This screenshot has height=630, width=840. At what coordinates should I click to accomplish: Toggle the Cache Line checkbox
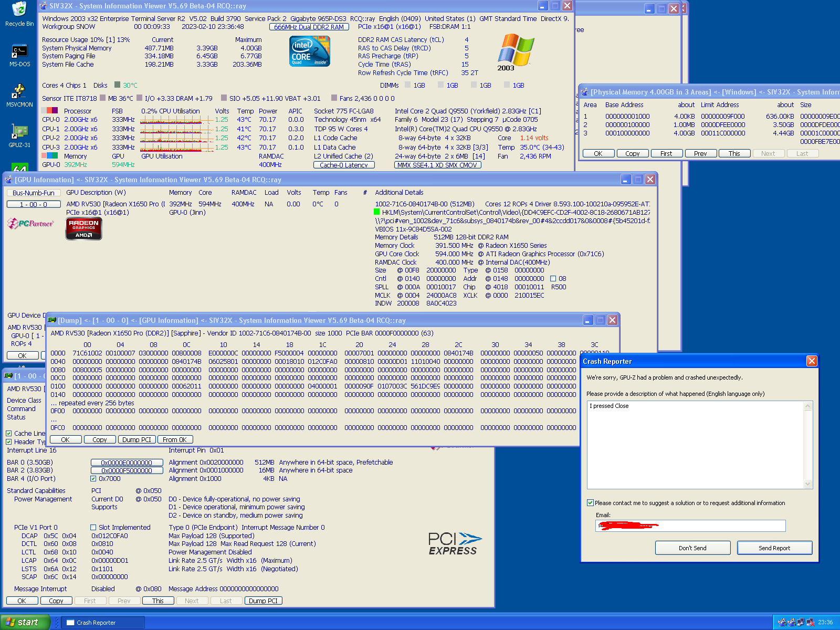9,434
